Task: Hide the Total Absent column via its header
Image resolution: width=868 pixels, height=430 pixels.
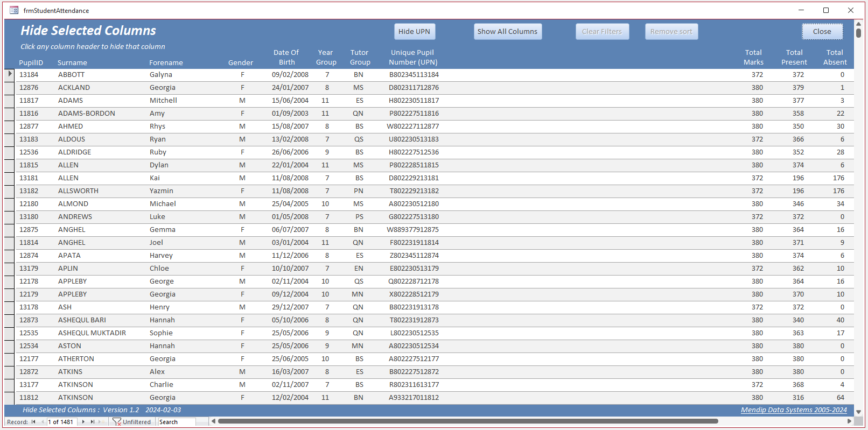Action: [x=835, y=57]
